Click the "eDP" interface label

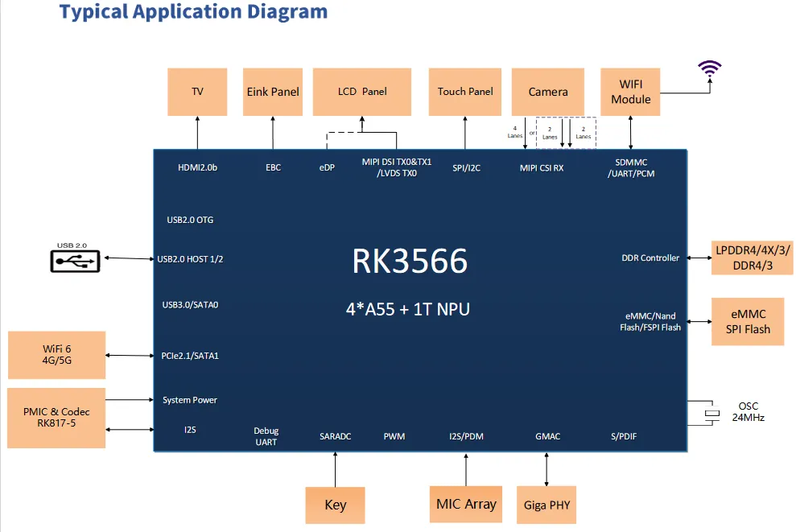[x=327, y=167]
